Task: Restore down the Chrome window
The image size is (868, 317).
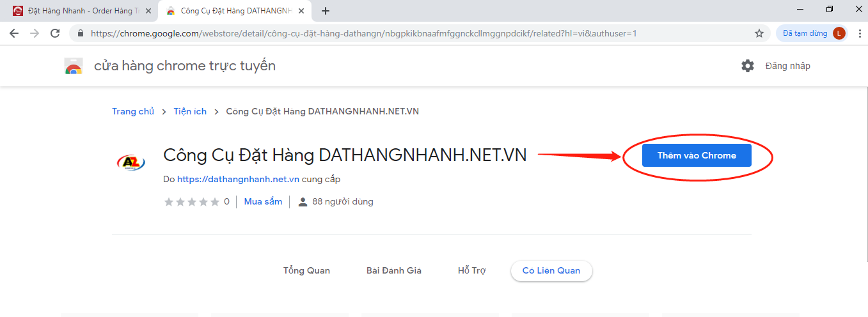Action: click(830, 9)
